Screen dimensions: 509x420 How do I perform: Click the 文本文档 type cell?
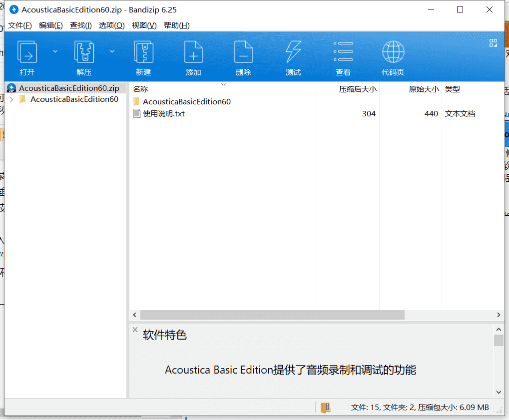point(460,113)
